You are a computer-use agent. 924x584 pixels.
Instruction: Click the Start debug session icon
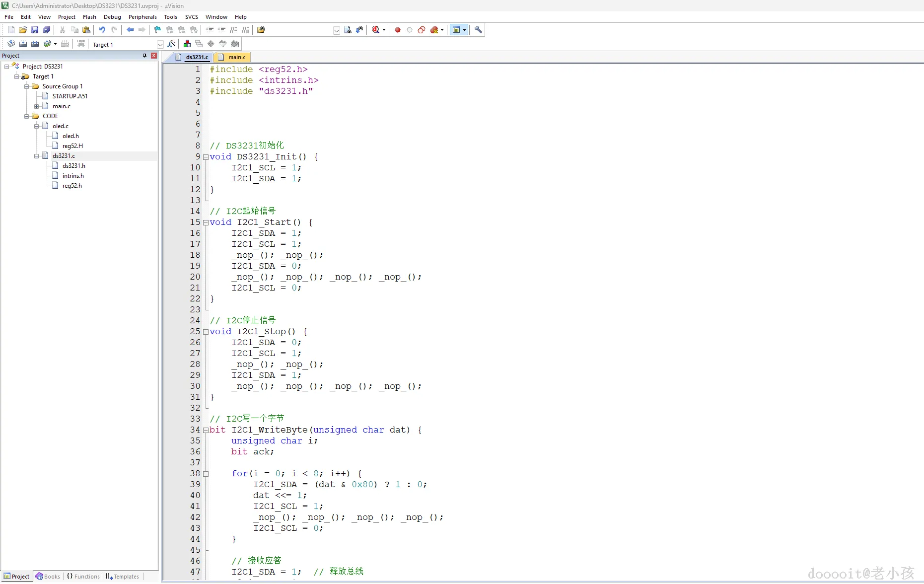pyautogui.click(x=376, y=30)
